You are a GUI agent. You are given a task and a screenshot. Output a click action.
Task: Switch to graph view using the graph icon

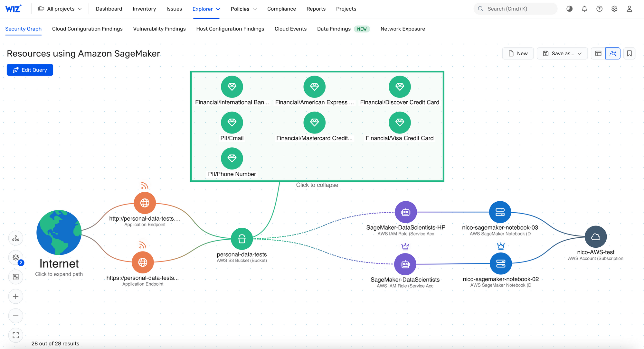[613, 53]
